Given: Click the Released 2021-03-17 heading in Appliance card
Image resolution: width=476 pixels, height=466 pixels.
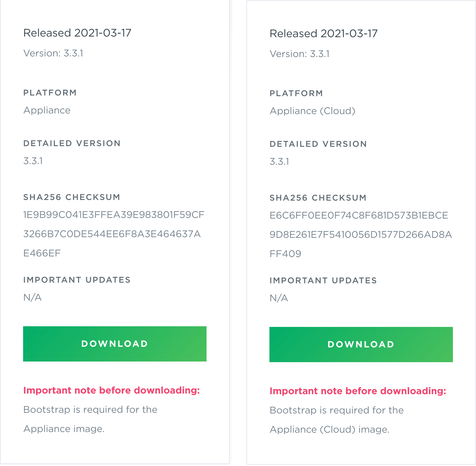Looking at the screenshot, I should pos(77,33).
